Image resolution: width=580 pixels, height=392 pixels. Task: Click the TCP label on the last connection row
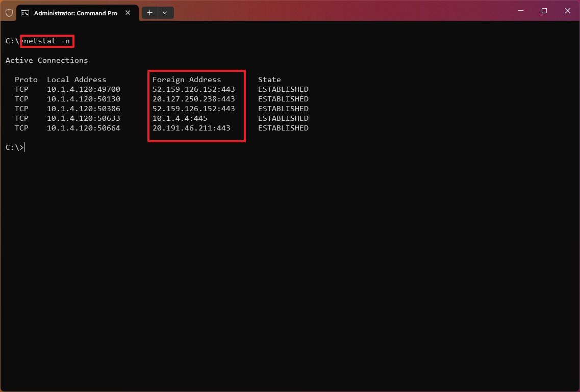[21, 127]
